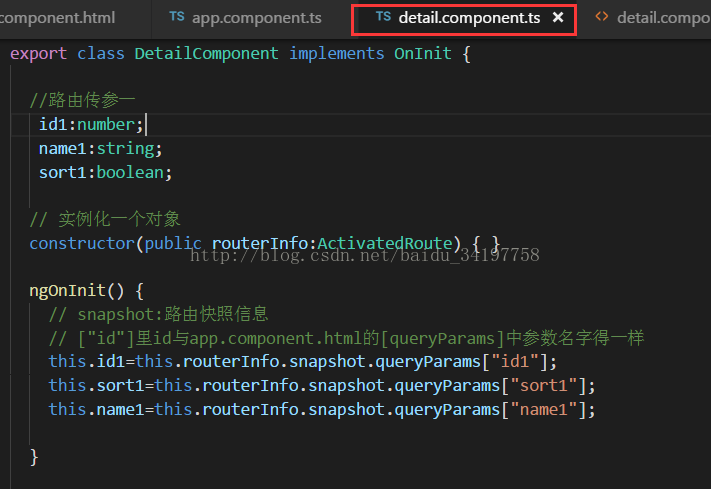The image size is (711, 489).
Task: Place cursor on the id1:number; line
Action: click(x=91, y=124)
